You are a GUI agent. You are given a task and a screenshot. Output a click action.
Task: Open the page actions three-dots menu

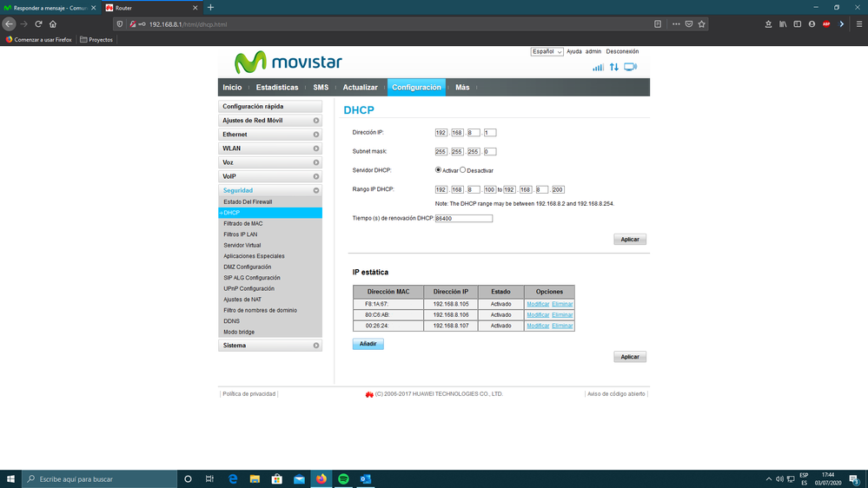click(676, 23)
